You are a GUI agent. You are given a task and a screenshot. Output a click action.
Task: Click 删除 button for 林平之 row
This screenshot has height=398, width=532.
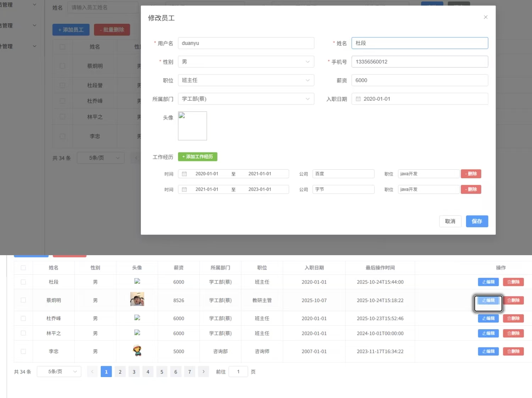click(513, 333)
